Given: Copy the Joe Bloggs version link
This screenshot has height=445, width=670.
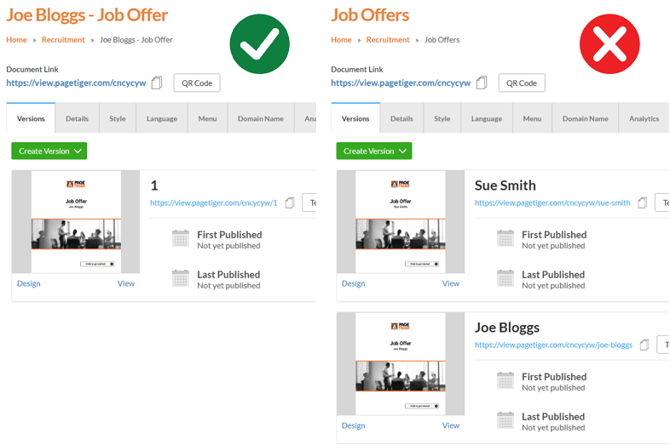Looking at the screenshot, I should click(x=645, y=345).
